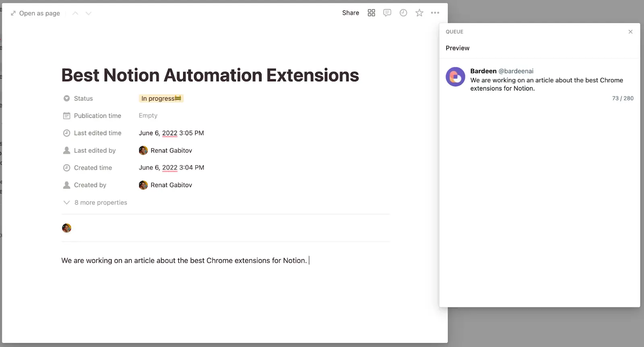This screenshot has width=644, height=347.
Task: Set the Empty publication time field
Action: [148, 116]
